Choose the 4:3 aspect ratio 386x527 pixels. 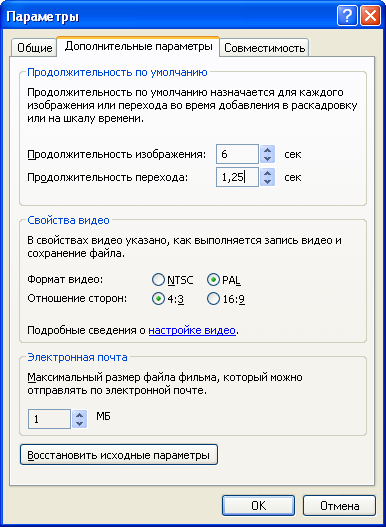click(168, 298)
